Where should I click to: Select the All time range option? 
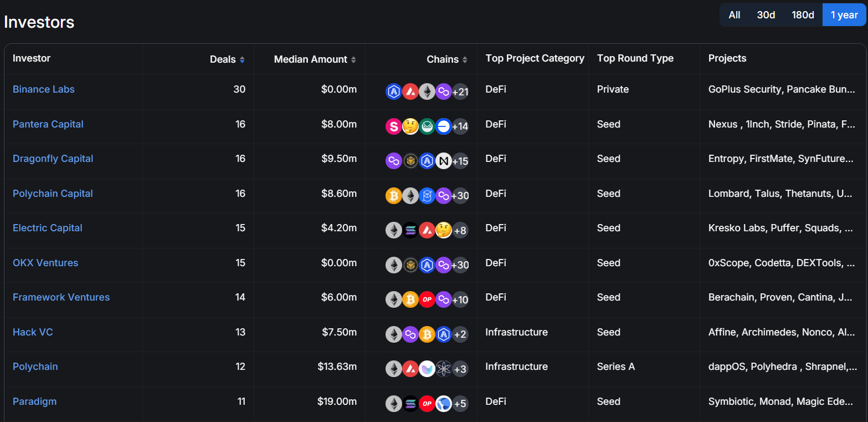(734, 15)
